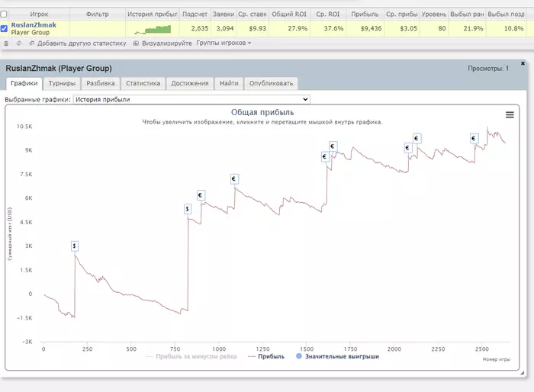Click the resize grip at the chart panel corner
Image resolution: width=534 pixels, height=392 pixels.
pyautogui.click(x=522, y=373)
